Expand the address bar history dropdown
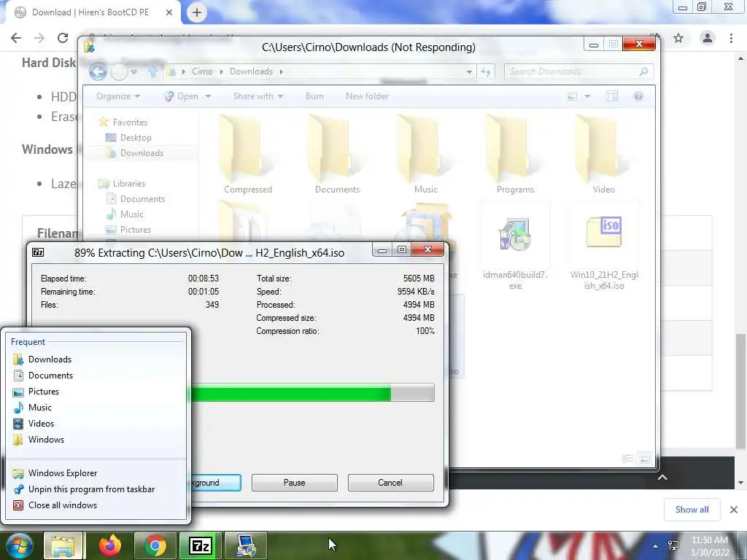Viewport: 747px width, 560px height. pyautogui.click(x=469, y=72)
